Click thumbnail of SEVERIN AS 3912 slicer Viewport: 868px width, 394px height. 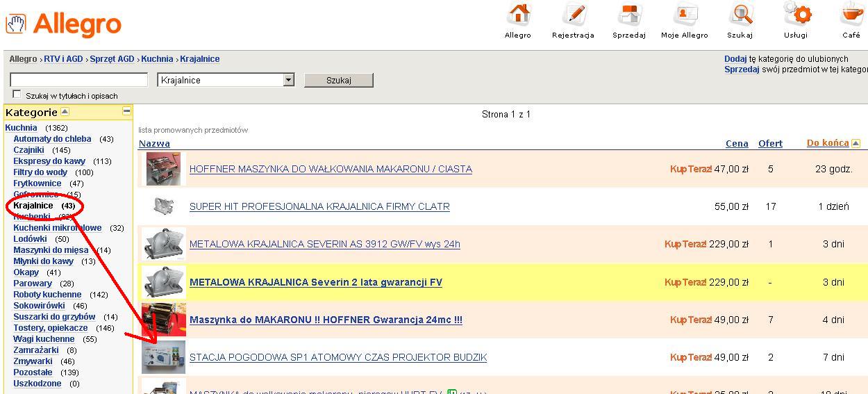pyautogui.click(x=164, y=244)
